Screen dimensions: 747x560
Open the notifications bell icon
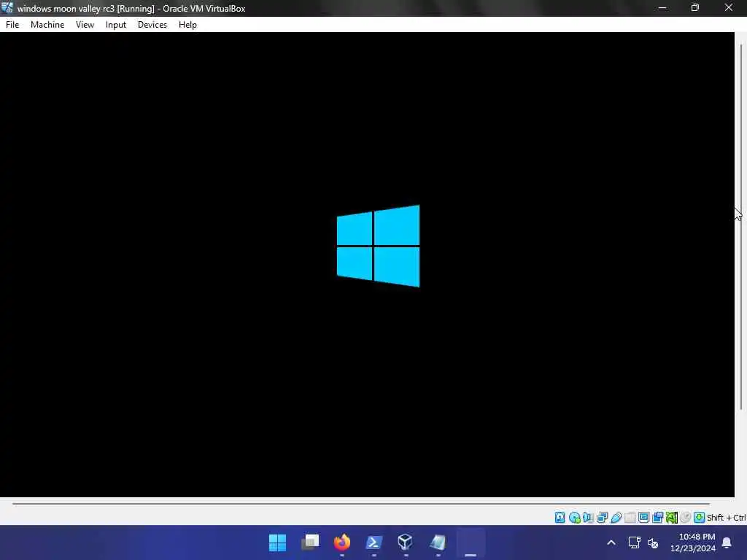pyautogui.click(x=727, y=542)
